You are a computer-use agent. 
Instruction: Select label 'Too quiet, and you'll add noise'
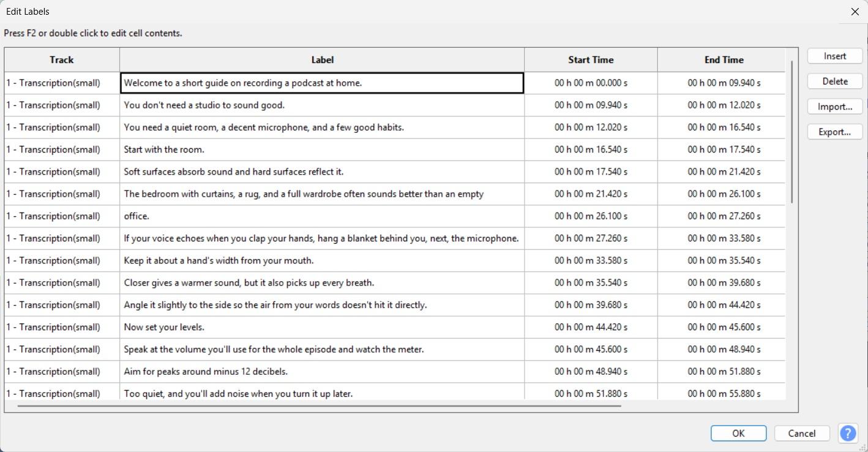(322, 391)
